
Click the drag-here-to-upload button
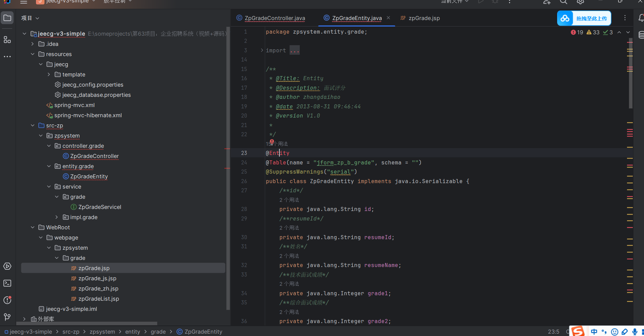(592, 18)
